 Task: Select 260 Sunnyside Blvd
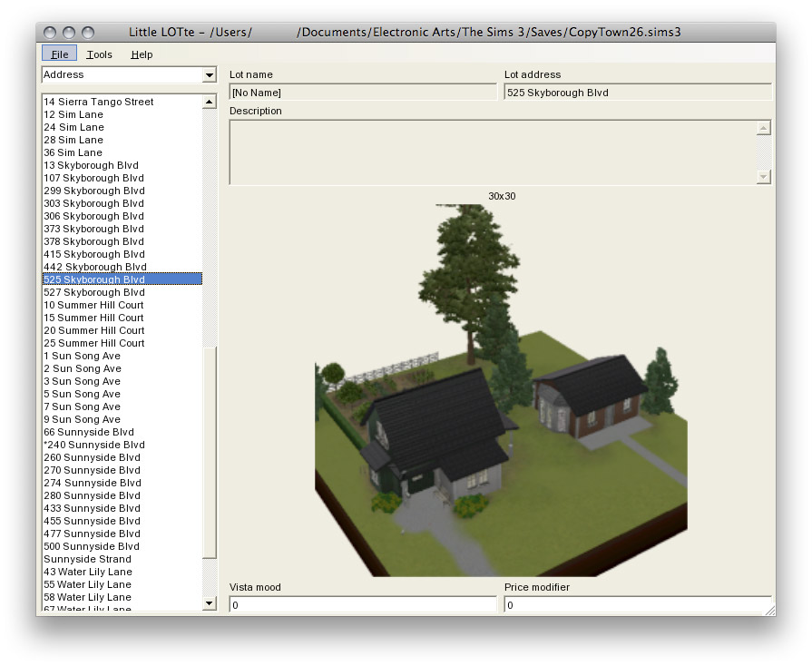pos(122,456)
